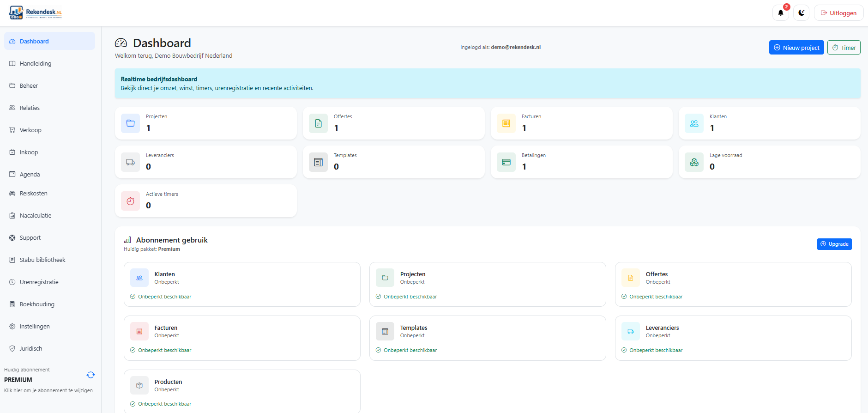Viewport: 868px width, 413px height.
Task: Click the Urenregistratie clock icon
Action: click(x=12, y=282)
